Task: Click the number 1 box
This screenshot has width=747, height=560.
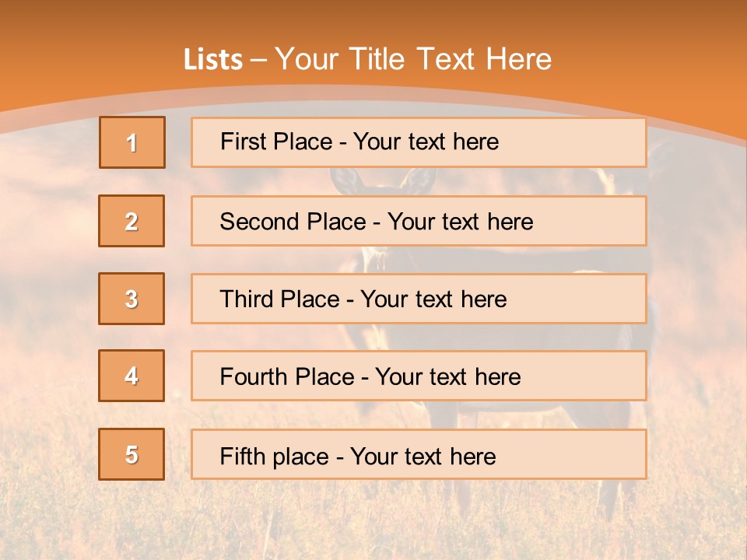Action: [x=132, y=142]
